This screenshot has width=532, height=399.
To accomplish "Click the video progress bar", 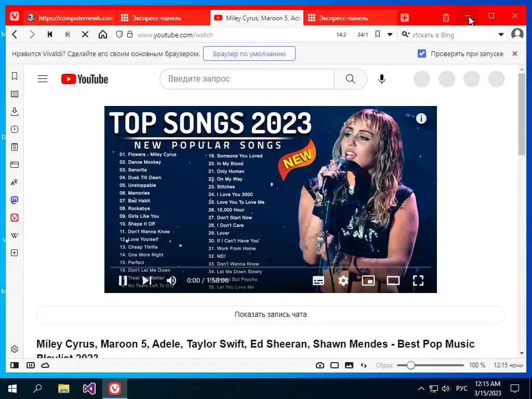I will click(x=270, y=268).
